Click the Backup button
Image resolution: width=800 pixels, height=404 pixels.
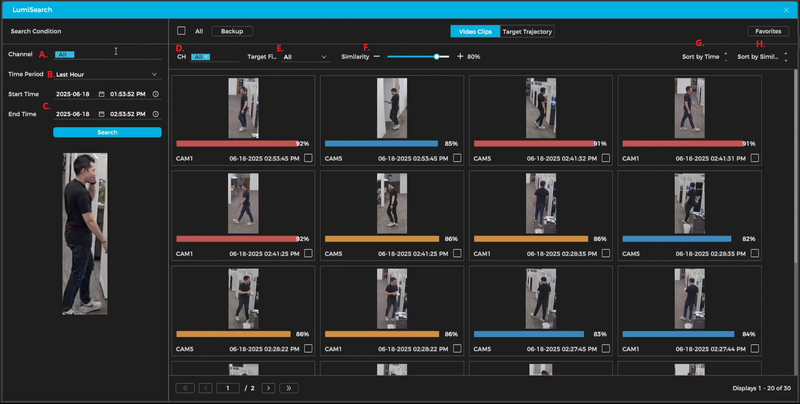232,31
